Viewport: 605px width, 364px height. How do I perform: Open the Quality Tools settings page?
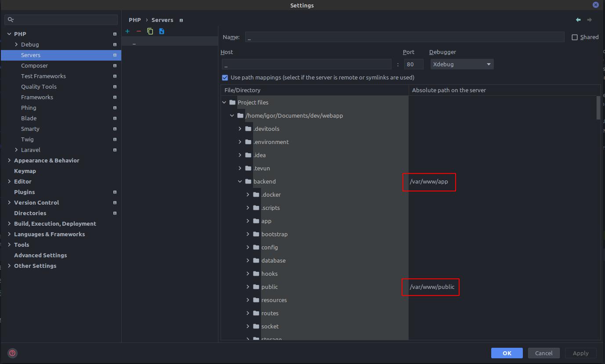(x=39, y=86)
